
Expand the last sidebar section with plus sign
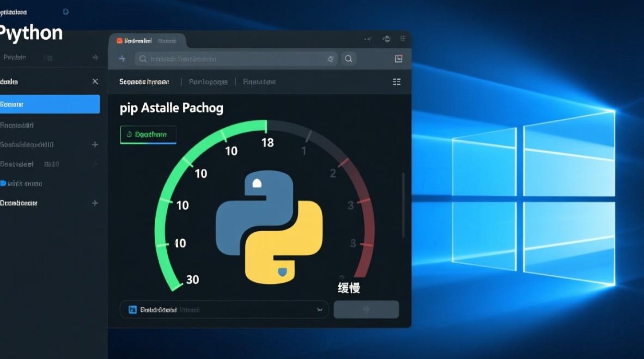tap(95, 203)
